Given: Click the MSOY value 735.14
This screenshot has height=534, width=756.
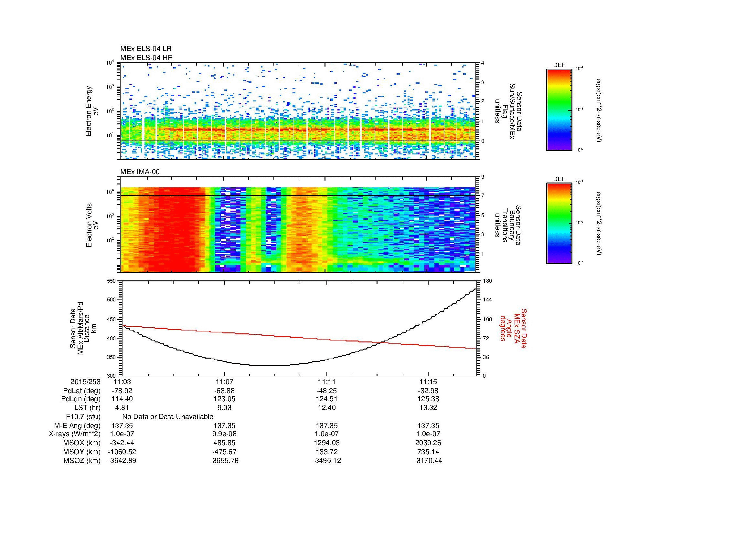Looking at the screenshot, I should pos(428,452).
